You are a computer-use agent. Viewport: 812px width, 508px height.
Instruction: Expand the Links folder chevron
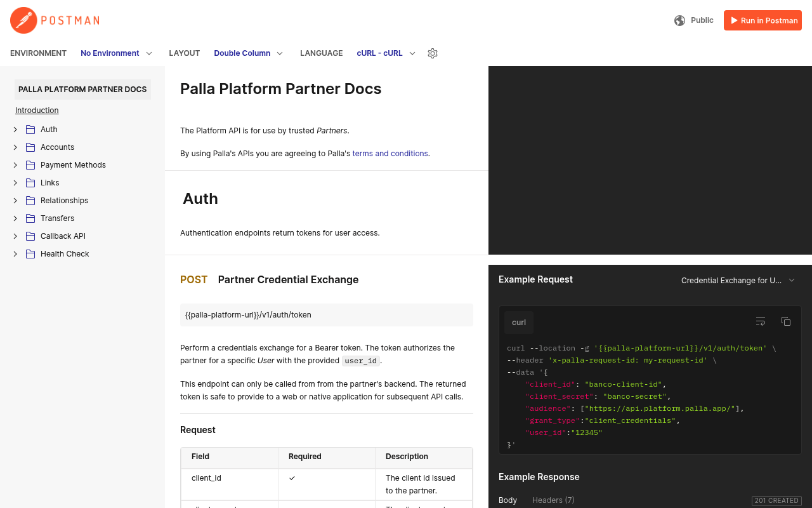pyautogui.click(x=15, y=183)
